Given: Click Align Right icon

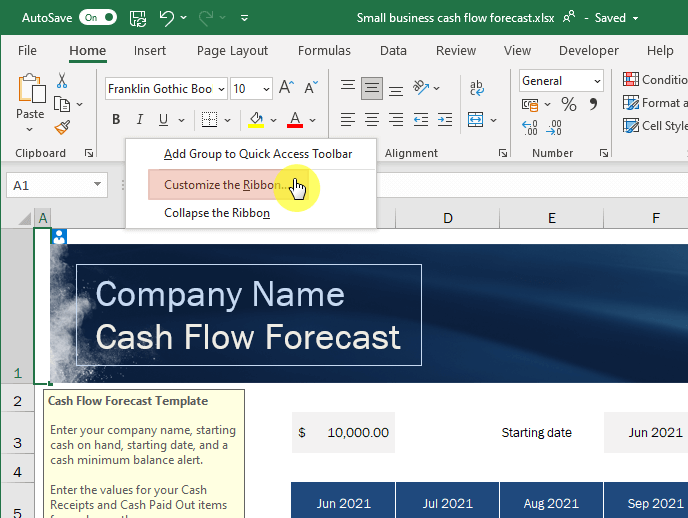Looking at the screenshot, I should (396, 119).
